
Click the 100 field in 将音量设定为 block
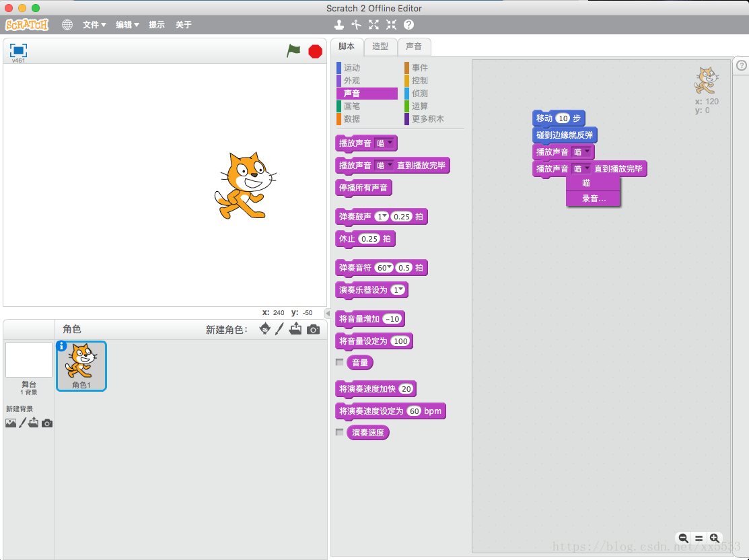(400, 341)
